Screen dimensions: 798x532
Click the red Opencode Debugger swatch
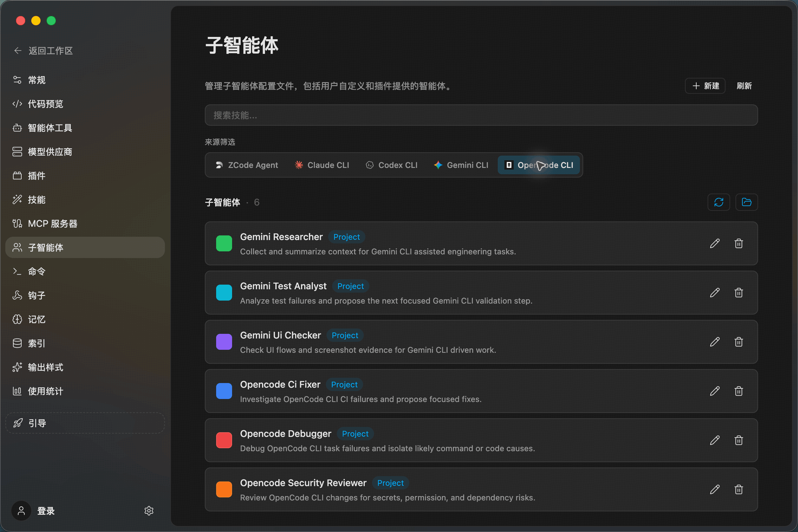[x=224, y=440]
